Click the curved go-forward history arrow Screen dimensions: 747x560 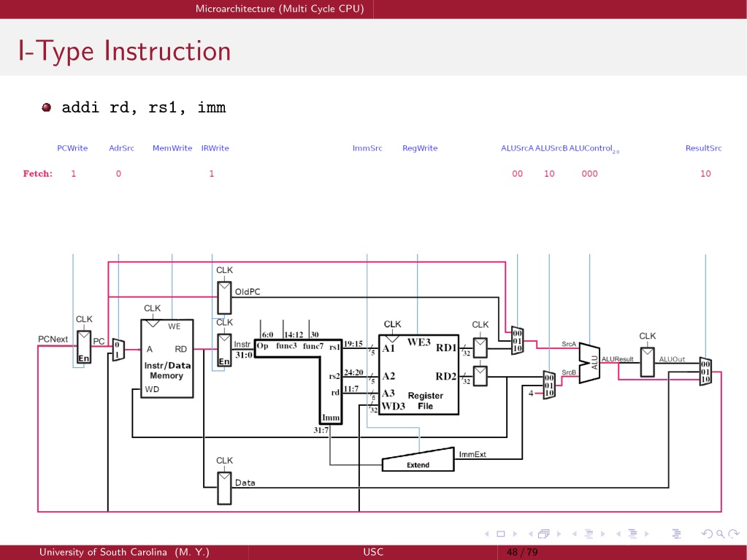tap(734, 534)
